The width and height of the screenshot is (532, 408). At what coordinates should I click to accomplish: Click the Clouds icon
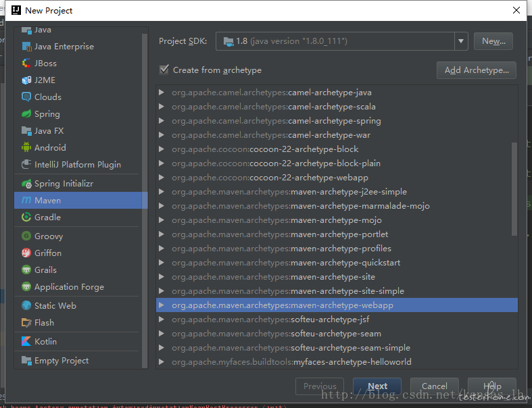click(x=26, y=97)
